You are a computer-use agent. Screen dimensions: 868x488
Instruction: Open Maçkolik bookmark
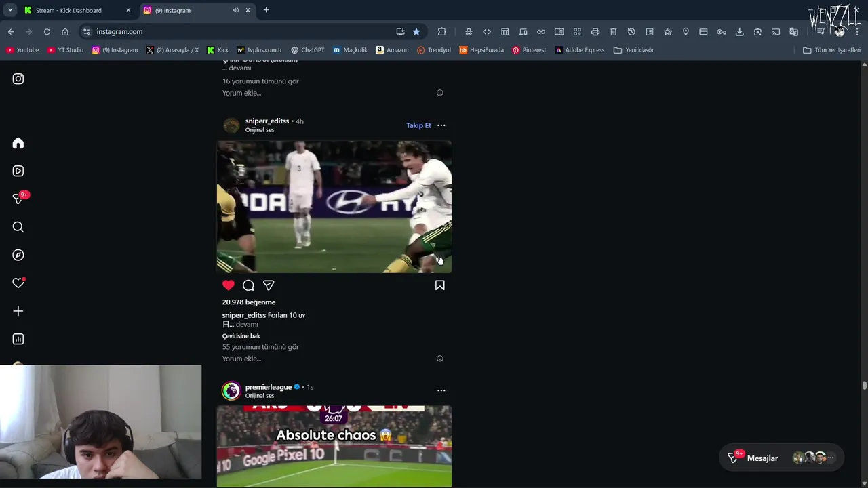tap(350, 50)
